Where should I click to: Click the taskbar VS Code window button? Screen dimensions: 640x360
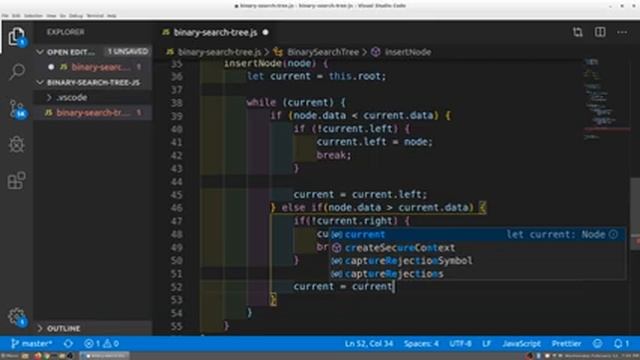coord(105,356)
